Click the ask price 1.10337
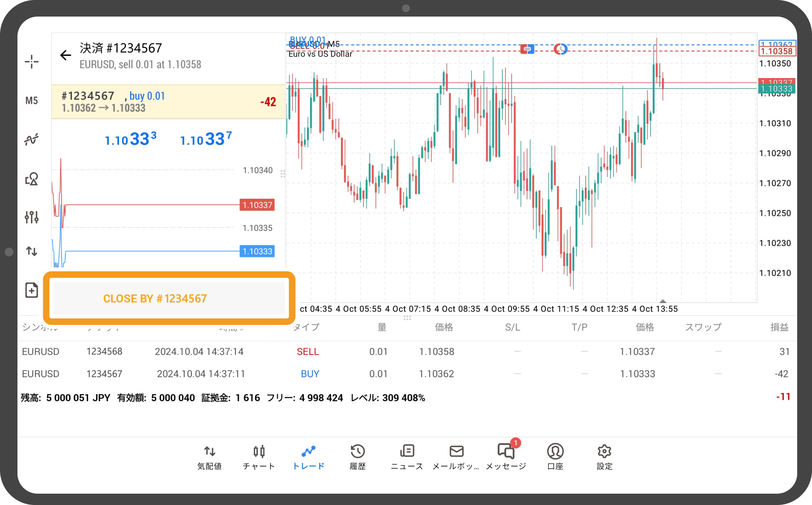 point(206,139)
